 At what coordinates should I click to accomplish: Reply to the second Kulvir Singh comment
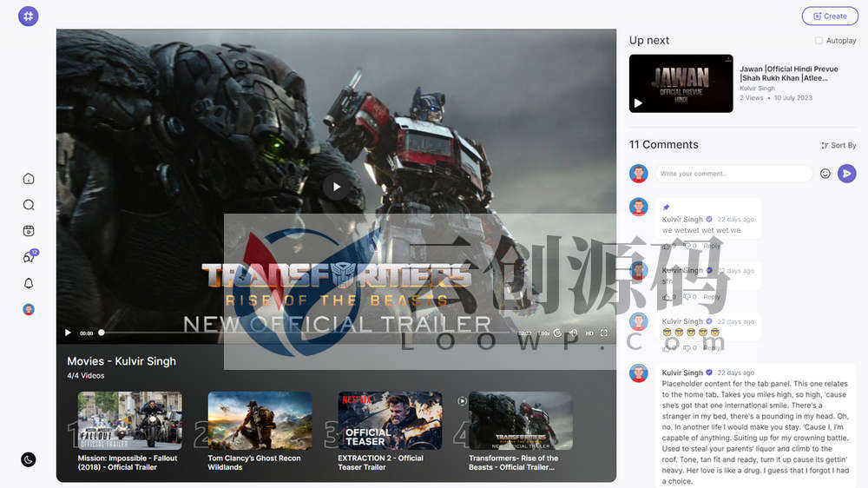coord(712,297)
